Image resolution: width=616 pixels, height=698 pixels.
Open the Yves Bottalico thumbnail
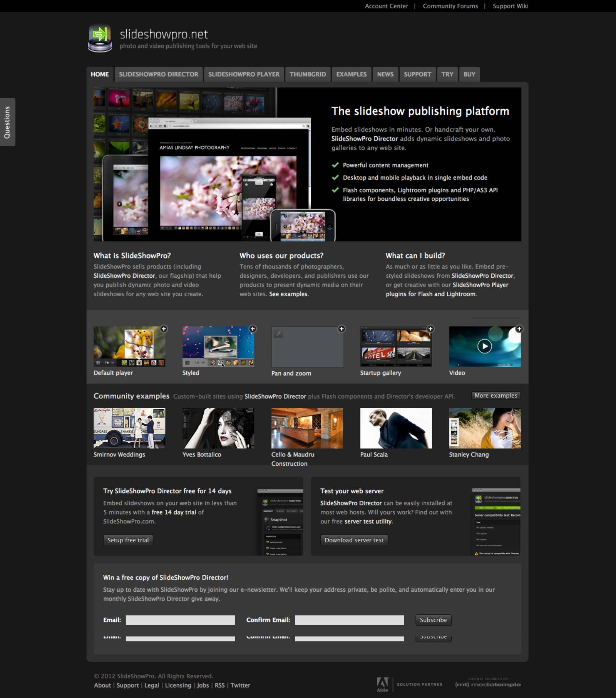click(x=218, y=428)
